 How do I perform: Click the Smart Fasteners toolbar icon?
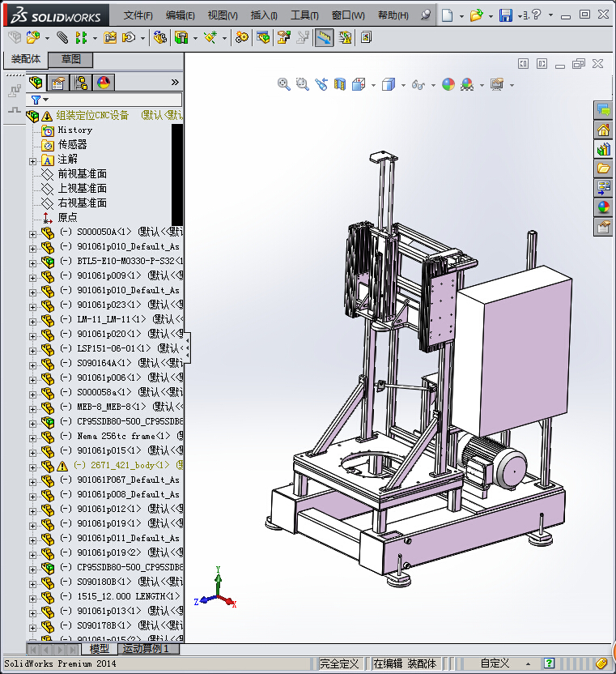click(110, 38)
